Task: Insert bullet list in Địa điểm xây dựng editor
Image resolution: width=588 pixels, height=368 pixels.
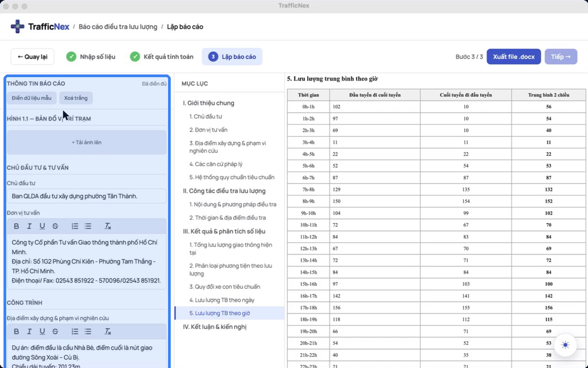Action: click(x=88, y=332)
